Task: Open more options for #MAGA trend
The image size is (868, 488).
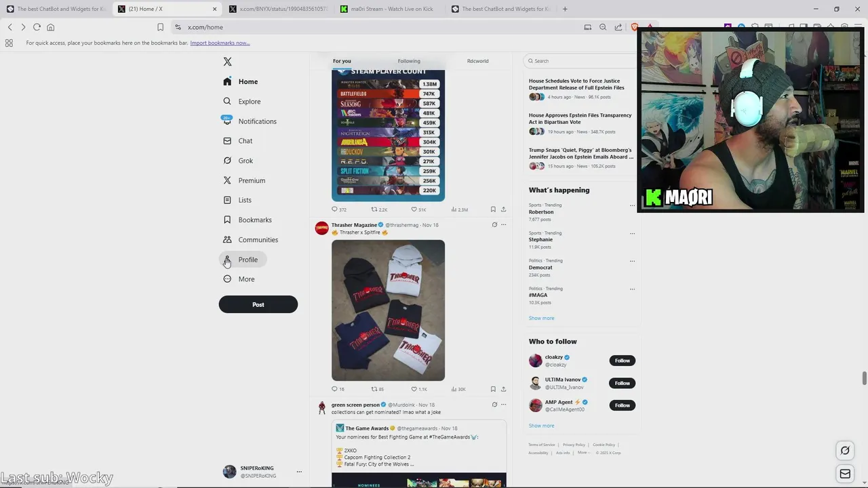Action: [x=632, y=289]
